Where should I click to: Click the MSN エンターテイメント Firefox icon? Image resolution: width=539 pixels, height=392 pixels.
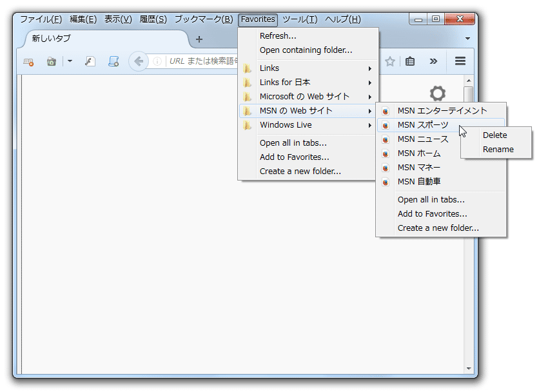[386, 111]
